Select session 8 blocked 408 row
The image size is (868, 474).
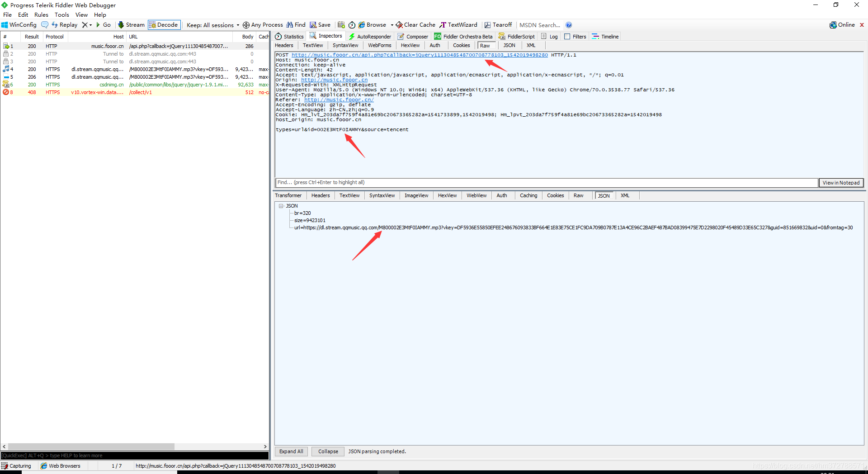pyautogui.click(x=135, y=92)
